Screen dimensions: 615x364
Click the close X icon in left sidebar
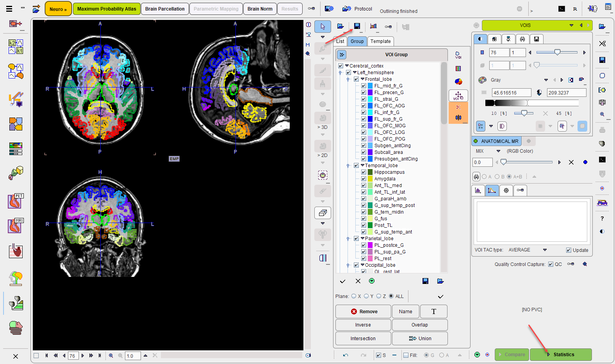[16, 356]
